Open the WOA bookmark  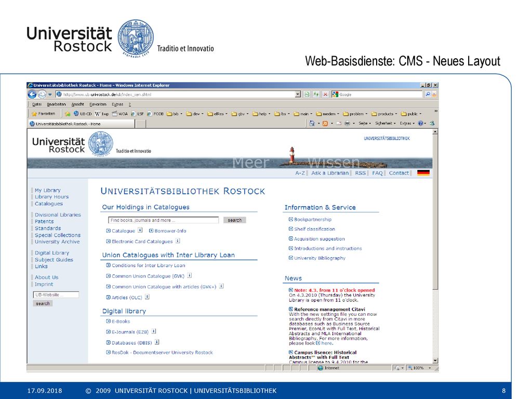tap(120, 114)
